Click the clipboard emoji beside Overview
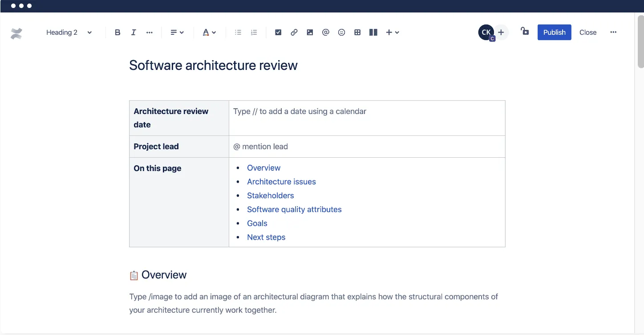 [134, 276]
